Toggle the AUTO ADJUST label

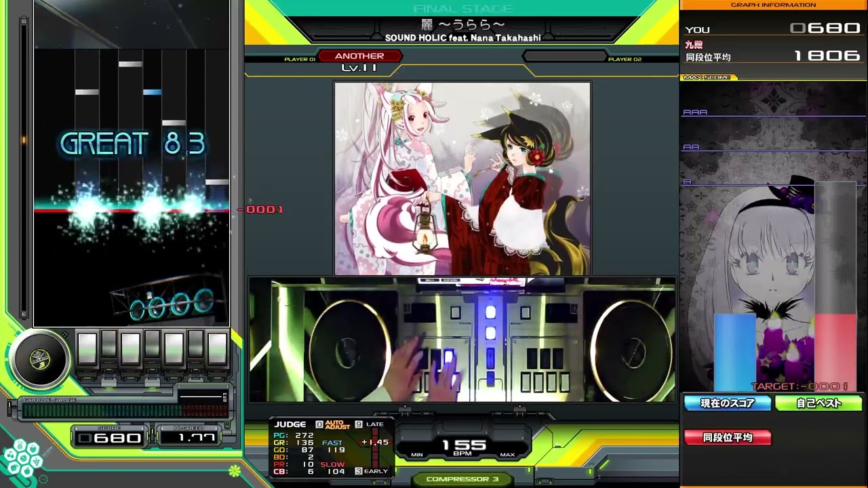click(x=338, y=424)
